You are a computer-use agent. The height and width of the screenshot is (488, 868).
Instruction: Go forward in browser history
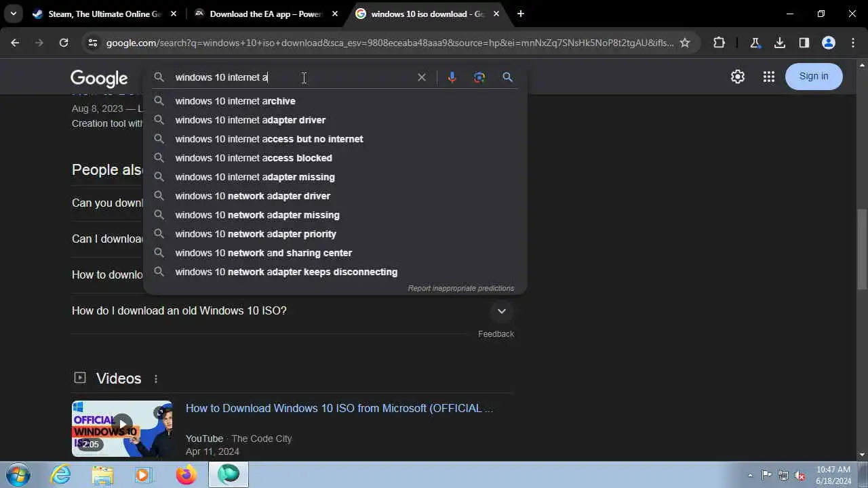[x=39, y=43]
